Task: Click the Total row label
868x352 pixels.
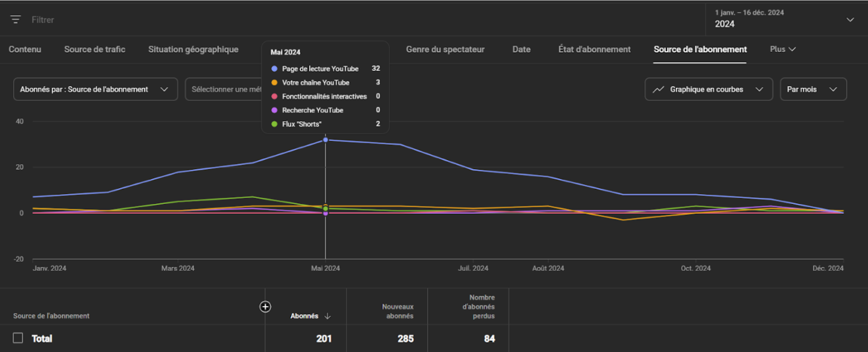Action: (42, 339)
